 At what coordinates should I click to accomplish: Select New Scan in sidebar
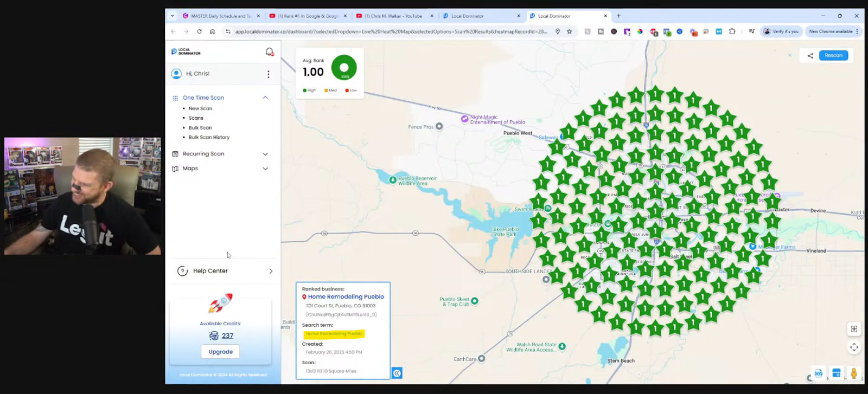pos(200,108)
